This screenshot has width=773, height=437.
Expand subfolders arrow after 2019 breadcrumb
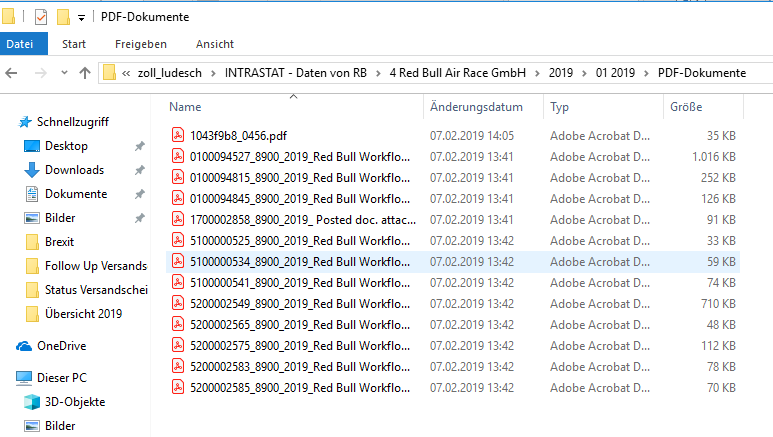coord(584,73)
